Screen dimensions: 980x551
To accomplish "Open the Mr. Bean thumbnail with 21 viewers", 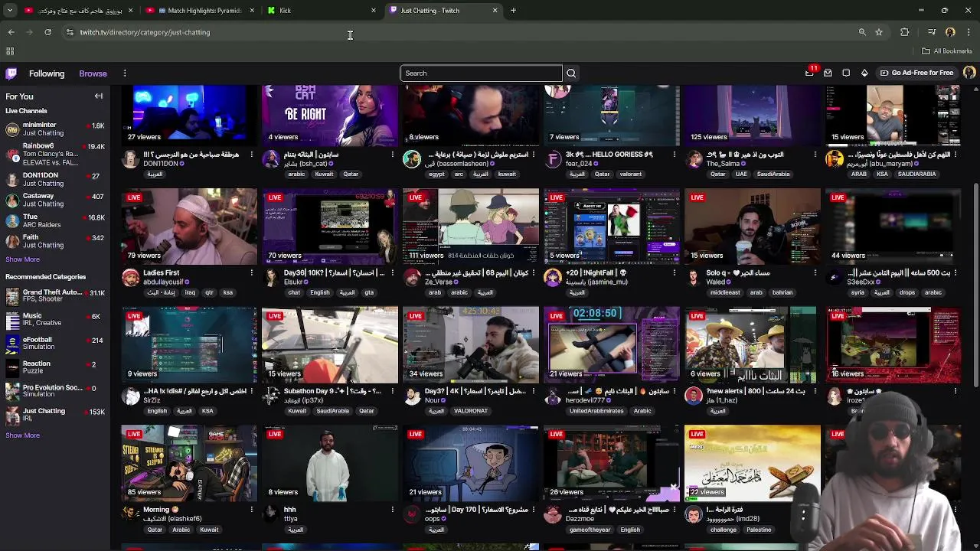I will click(x=471, y=462).
